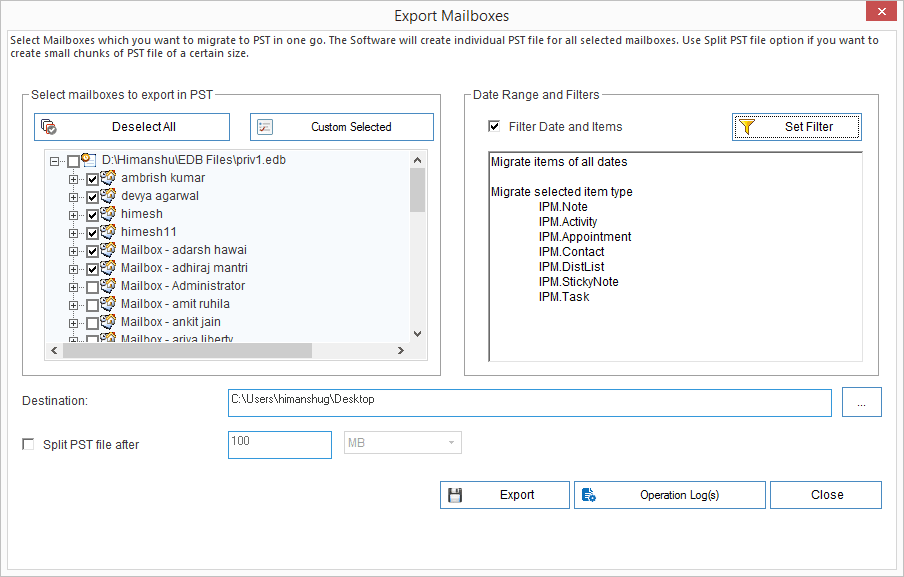Expand the ambrish kumar node
The width and height of the screenshot is (904, 577).
pos(73,179)
